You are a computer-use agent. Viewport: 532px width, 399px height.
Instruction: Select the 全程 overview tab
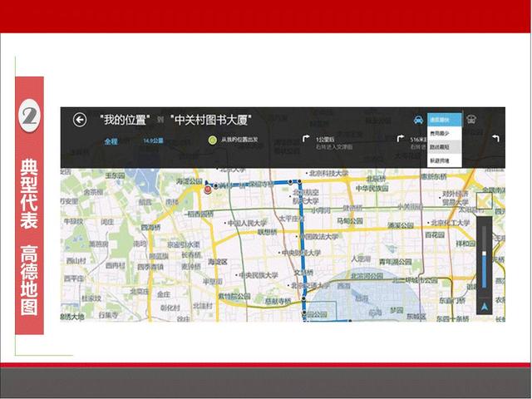tap(111, 141)
